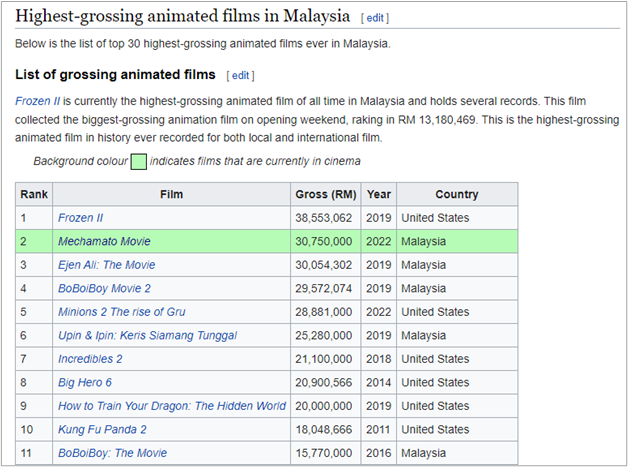
Task: Open Ejen Ali: The Movie link
Action: [107, 265]
